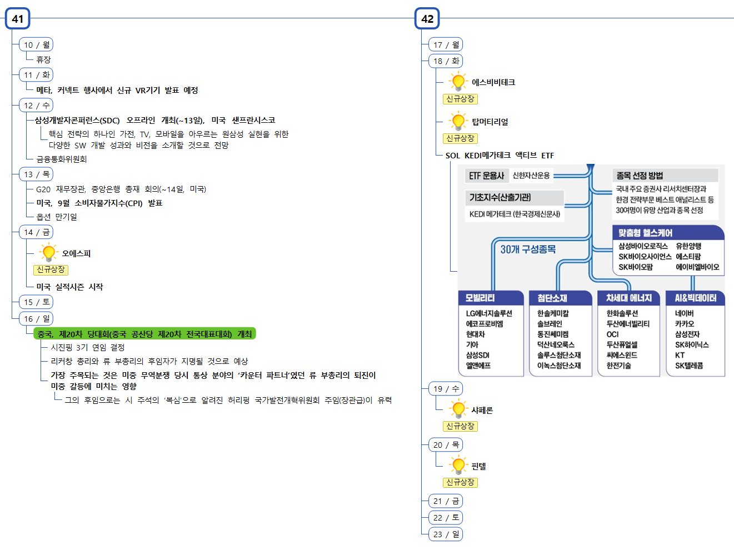This screenshot has width=734, height=560.
Task: Click the ETF 운용사 label
Action: [486, 176]
